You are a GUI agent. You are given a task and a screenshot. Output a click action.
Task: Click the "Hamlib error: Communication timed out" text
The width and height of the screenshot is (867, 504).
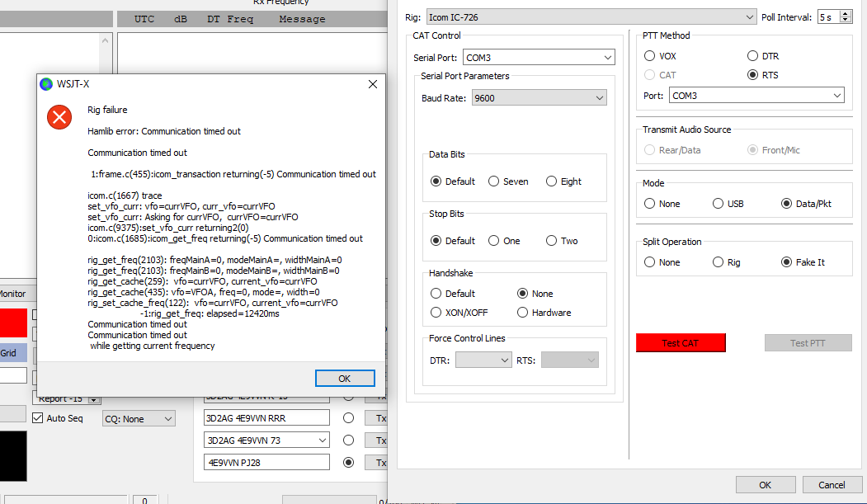click(x=164, y=131)
